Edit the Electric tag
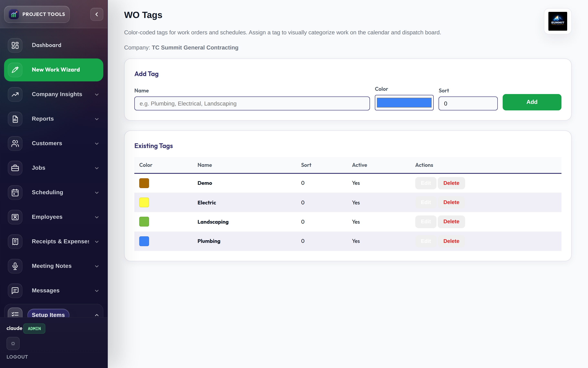This screenshot has width=588, height=368. point(426,202)
